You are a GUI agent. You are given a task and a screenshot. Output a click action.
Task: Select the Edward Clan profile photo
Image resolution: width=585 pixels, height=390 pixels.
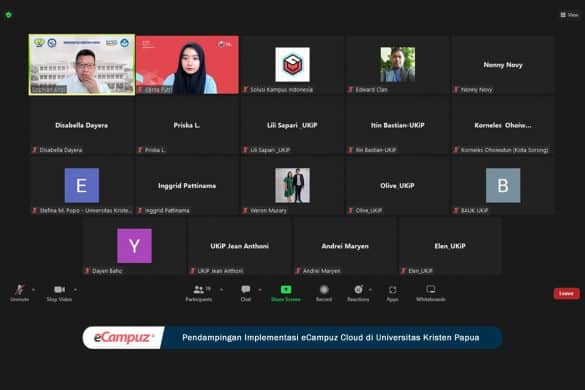(x=398, y=65)
